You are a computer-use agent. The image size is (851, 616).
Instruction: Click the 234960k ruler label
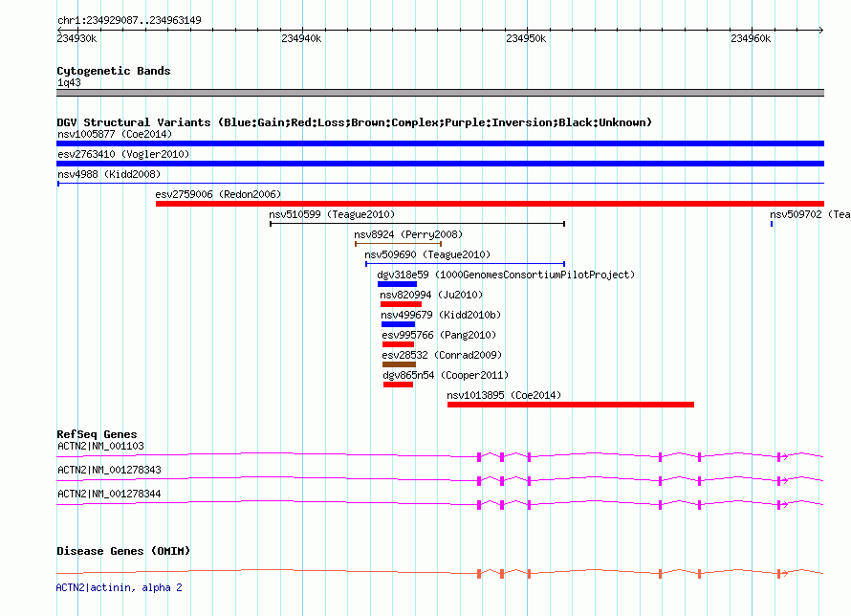[751, 38]
